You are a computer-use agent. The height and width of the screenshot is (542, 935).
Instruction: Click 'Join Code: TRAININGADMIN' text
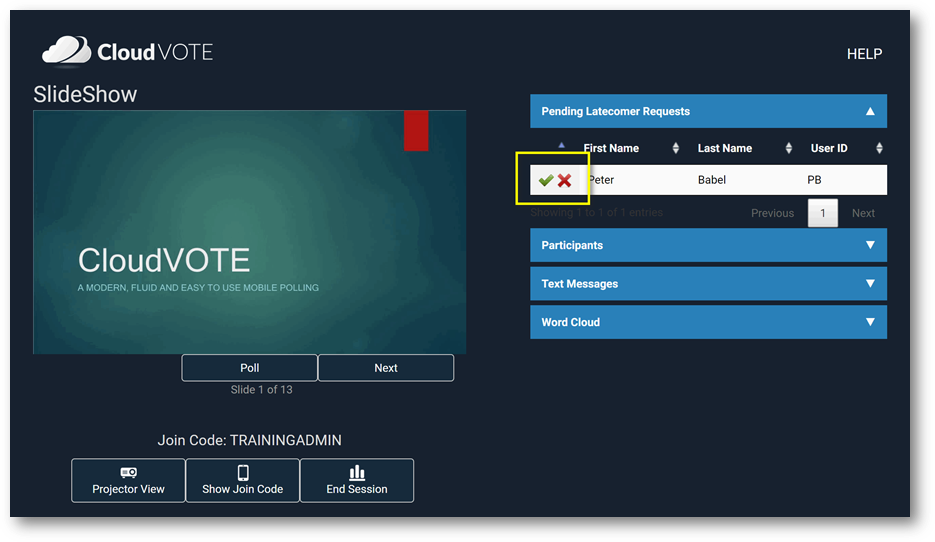(249, 441)
